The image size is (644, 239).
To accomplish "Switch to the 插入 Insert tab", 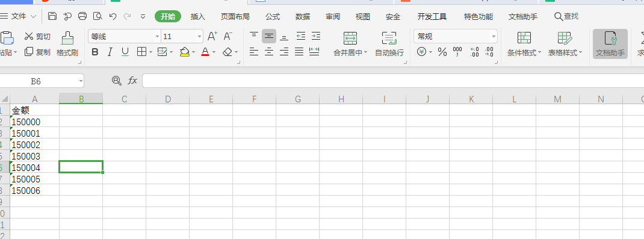I will (x=198, y=16).
